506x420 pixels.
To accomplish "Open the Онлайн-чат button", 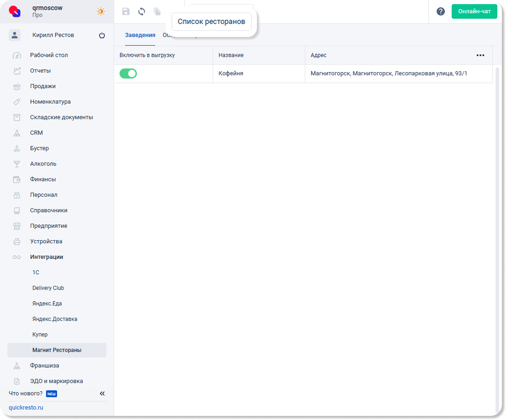I will click(474, 11).
